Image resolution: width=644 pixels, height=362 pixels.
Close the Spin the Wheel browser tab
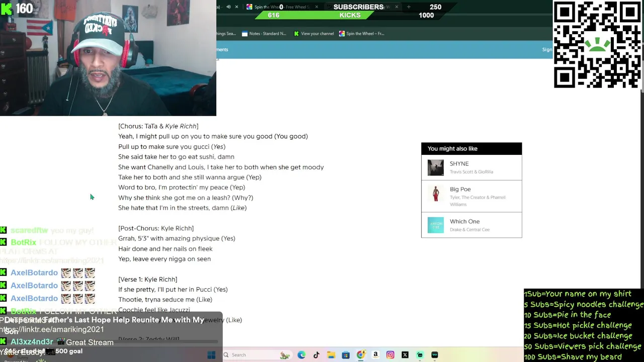pyautogui.click(x=316, y=7)
